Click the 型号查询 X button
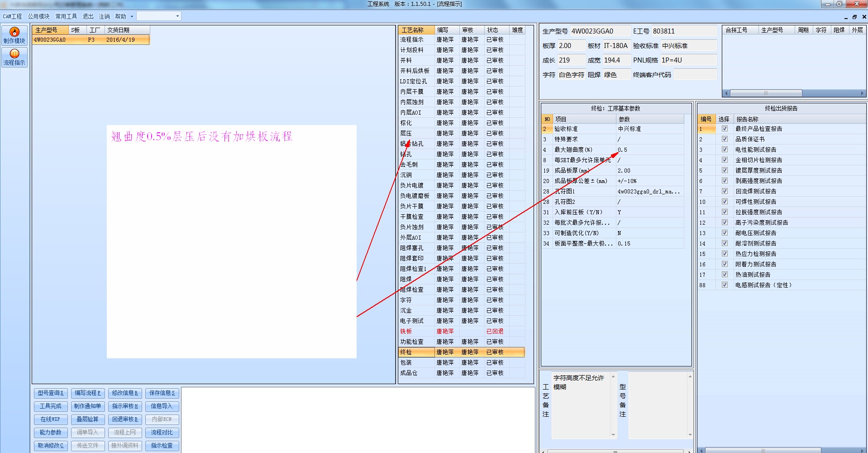868x453 pixels. coord(51,393)
